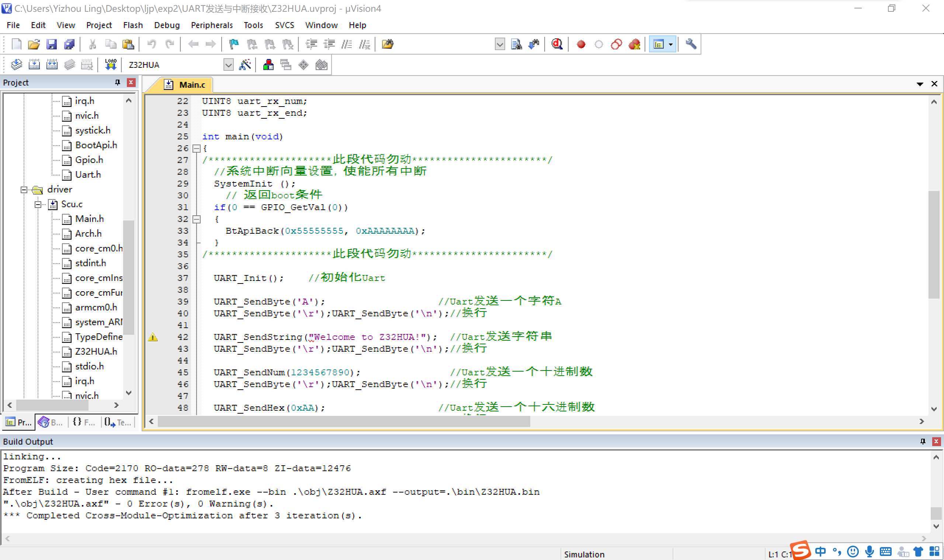The width and height of the screenshot is (944, 560).
Task: Close the Main.c editor tab
Action: coord(934,84)
